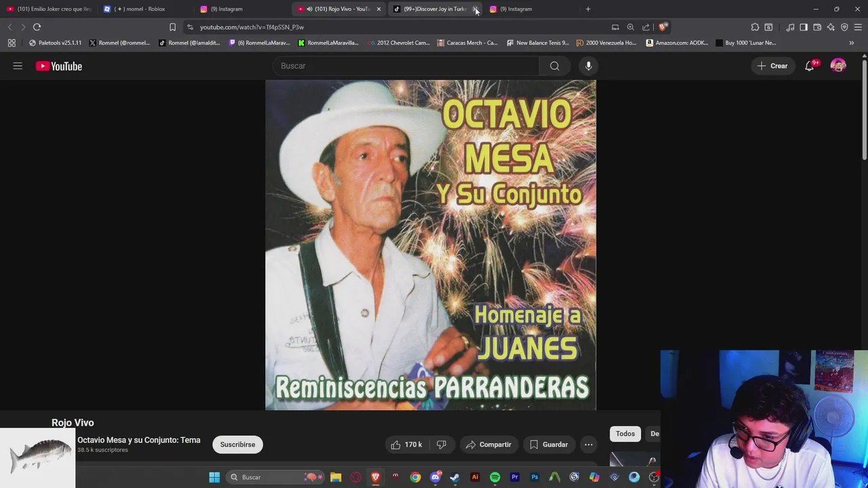Open Opera from the taskbar
The width and height of the screenshot is (868, 488).
point(356,477)
